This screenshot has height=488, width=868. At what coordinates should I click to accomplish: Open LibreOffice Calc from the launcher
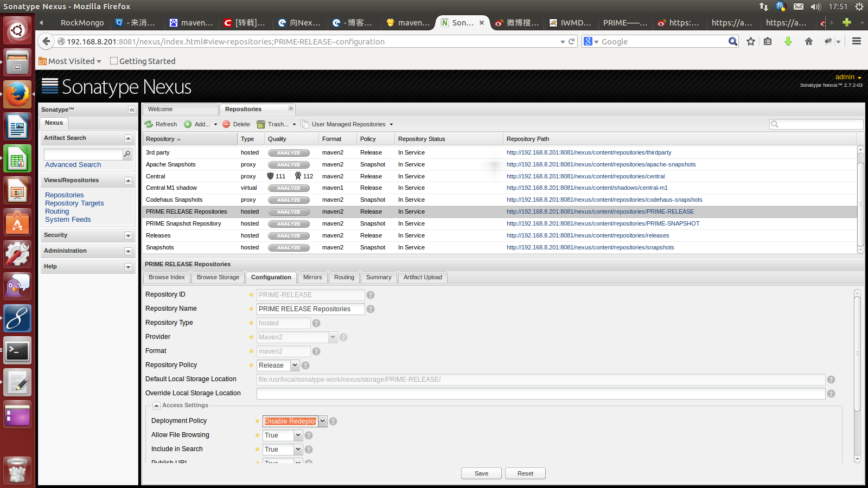click(x=17, y=159)
